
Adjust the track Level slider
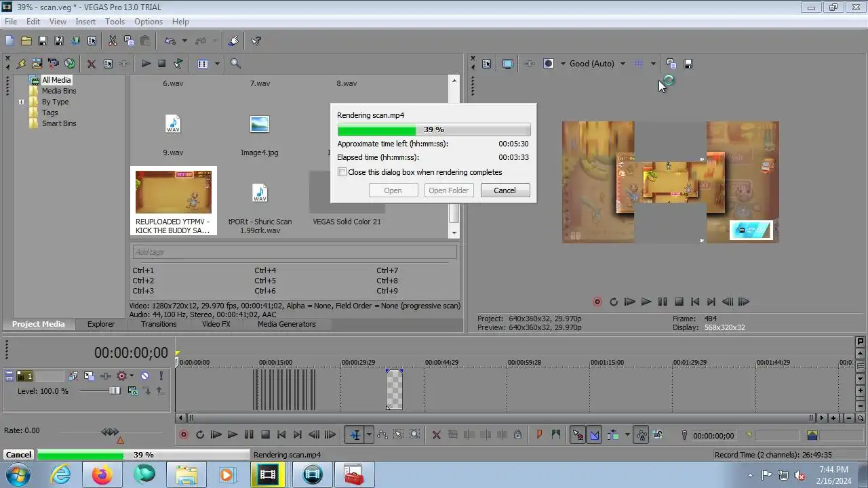tap(115, 391)
